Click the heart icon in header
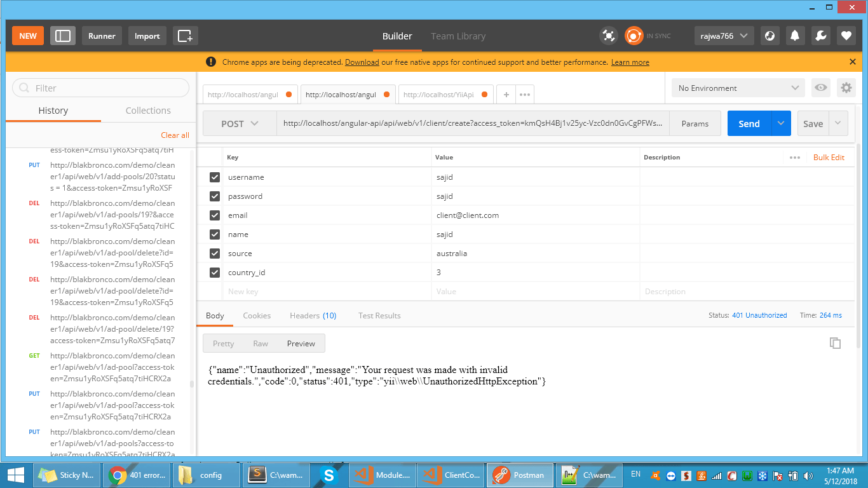Viewport: 868px width, 488px height. tap(846, 36)
